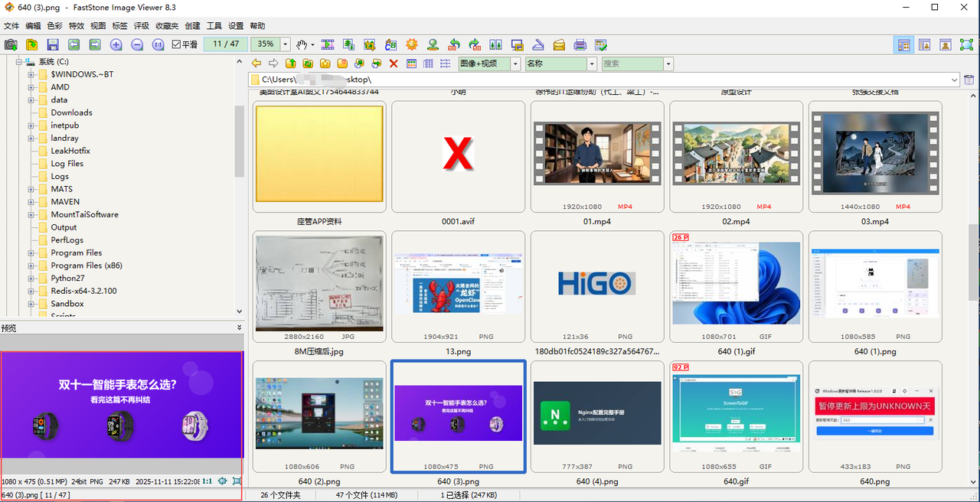Click the rotate left icon in toolbar

click(454, 44)
